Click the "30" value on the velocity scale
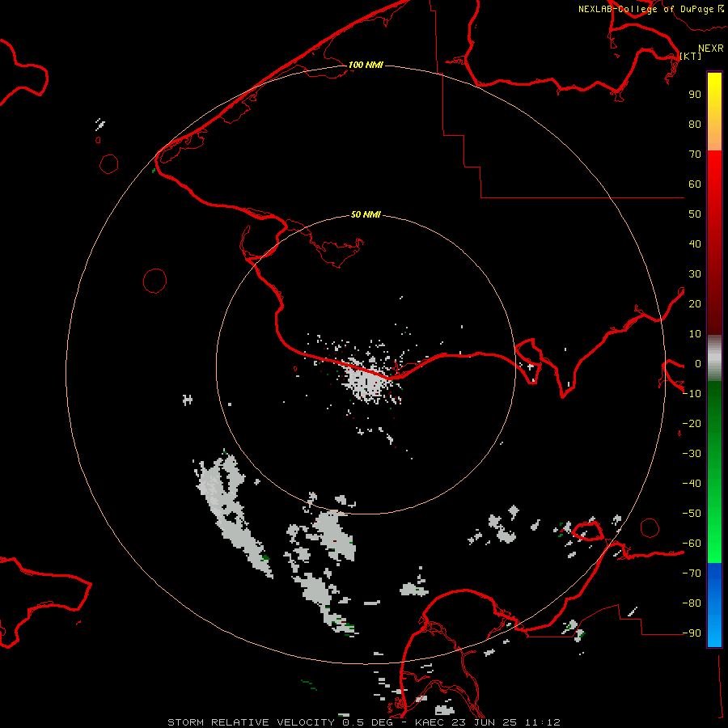 click(695, 274)
